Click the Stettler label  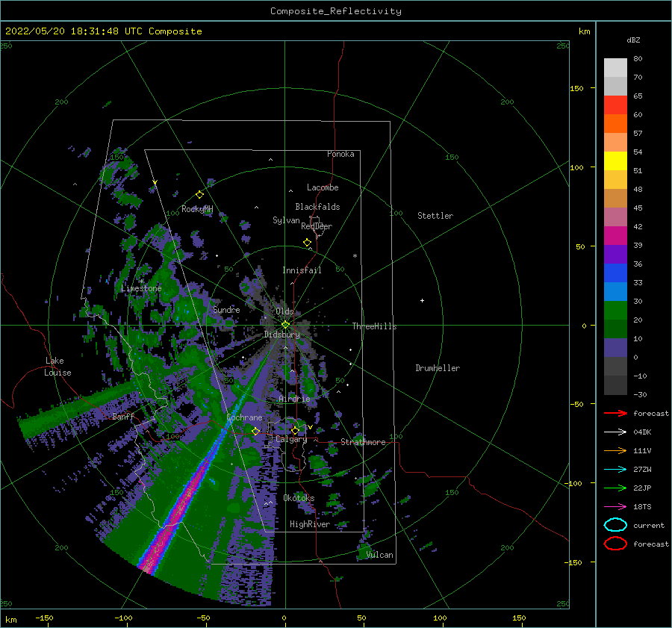point(435,216)
